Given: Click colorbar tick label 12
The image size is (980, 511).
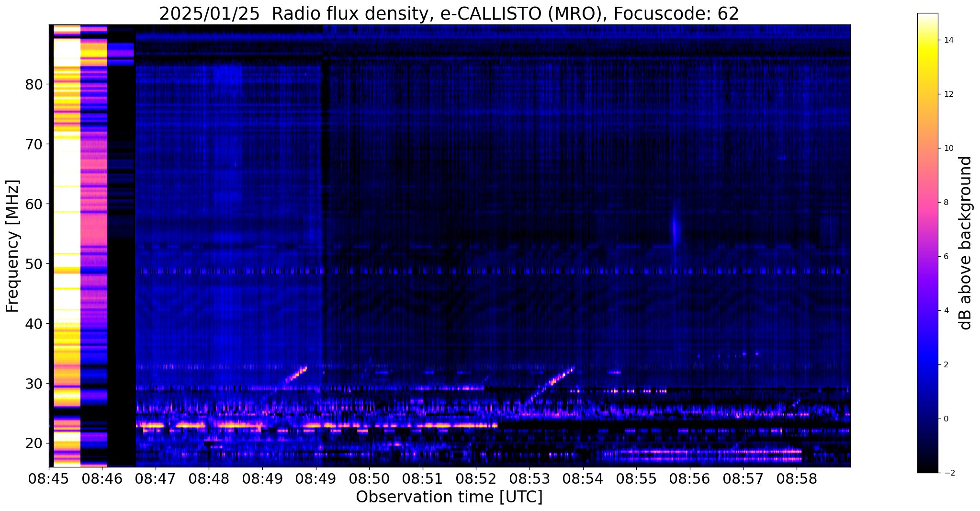Looking at the screenshot, I should 948,94.
